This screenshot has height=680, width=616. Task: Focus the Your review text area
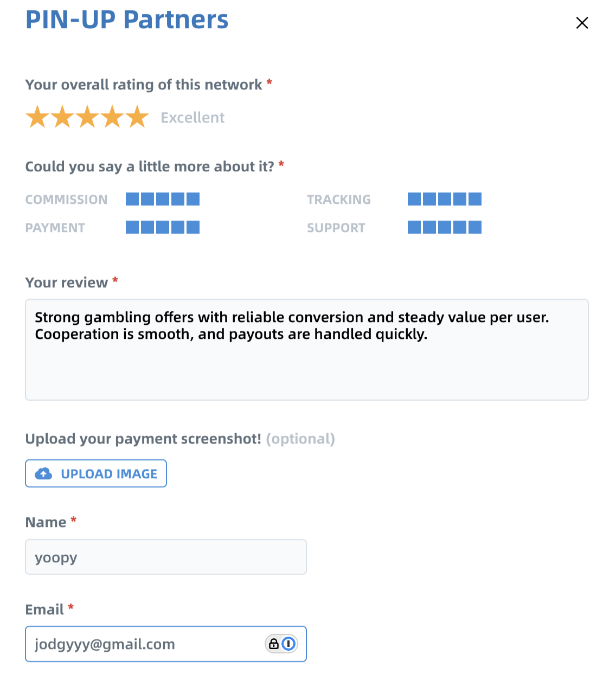306,358
